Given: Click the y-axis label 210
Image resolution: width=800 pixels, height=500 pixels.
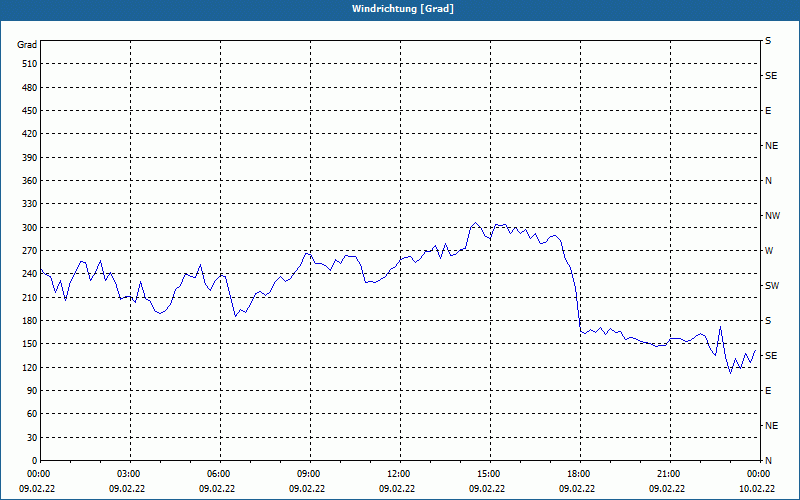Looking at the screenshot, I should pos(30,297).
